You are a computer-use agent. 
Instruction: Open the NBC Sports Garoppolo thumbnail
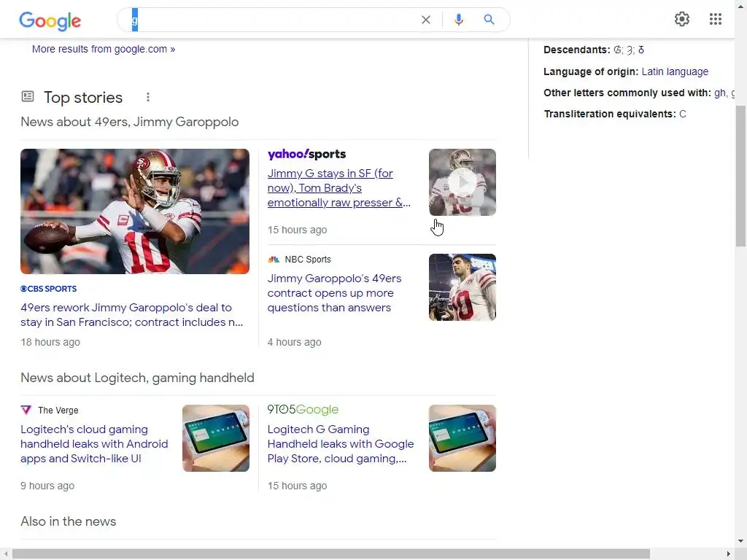coord(462,287)
